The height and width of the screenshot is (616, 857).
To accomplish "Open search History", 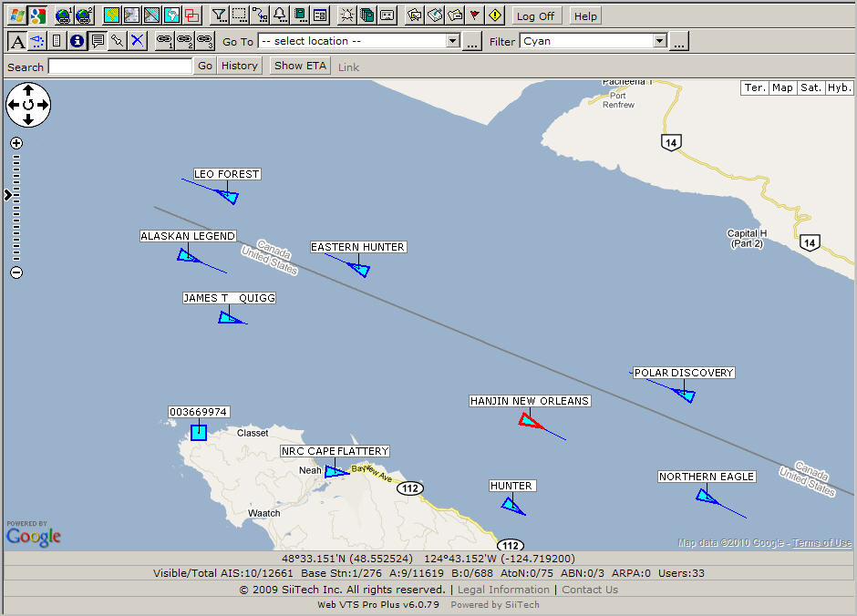I will tap(240, 66).
